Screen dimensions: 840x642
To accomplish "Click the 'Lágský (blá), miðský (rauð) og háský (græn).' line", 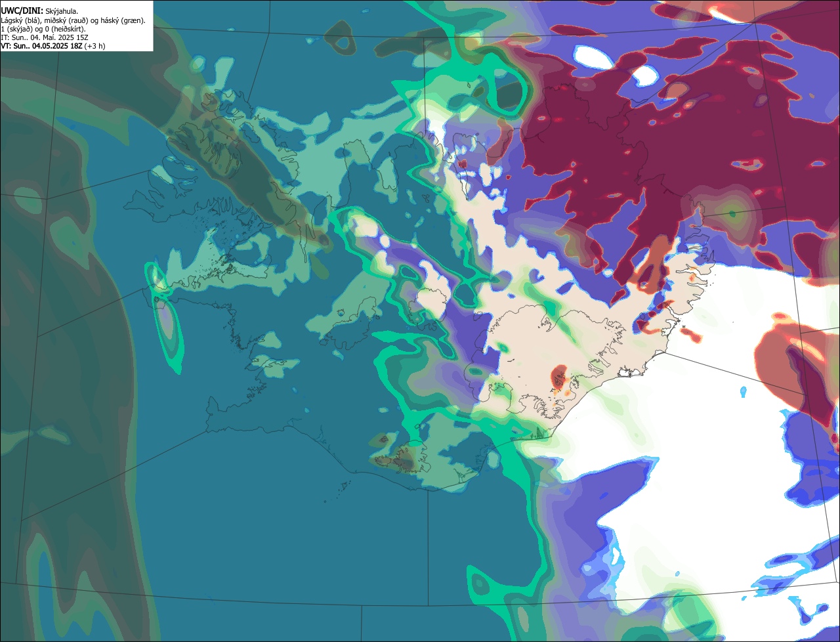I will [73, 20].
